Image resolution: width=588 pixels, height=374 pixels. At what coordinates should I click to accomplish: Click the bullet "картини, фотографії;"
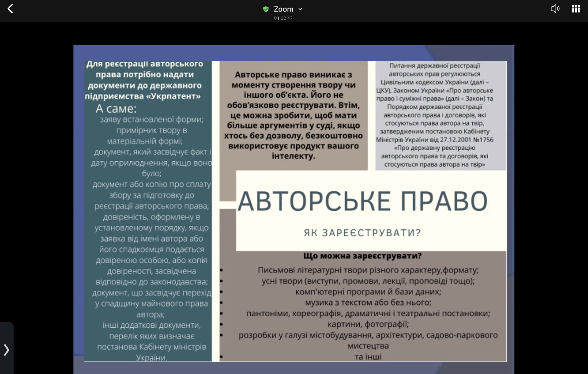[368, 324]
